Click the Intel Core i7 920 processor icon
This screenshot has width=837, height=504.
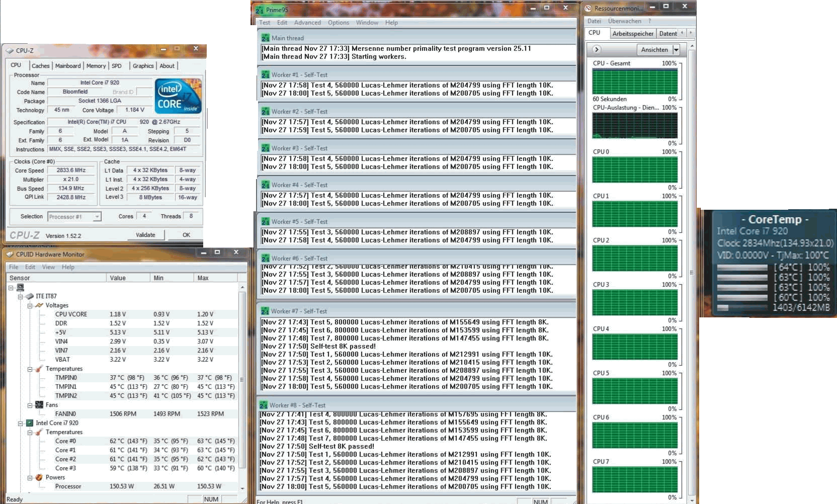click(x=30, y=423)
